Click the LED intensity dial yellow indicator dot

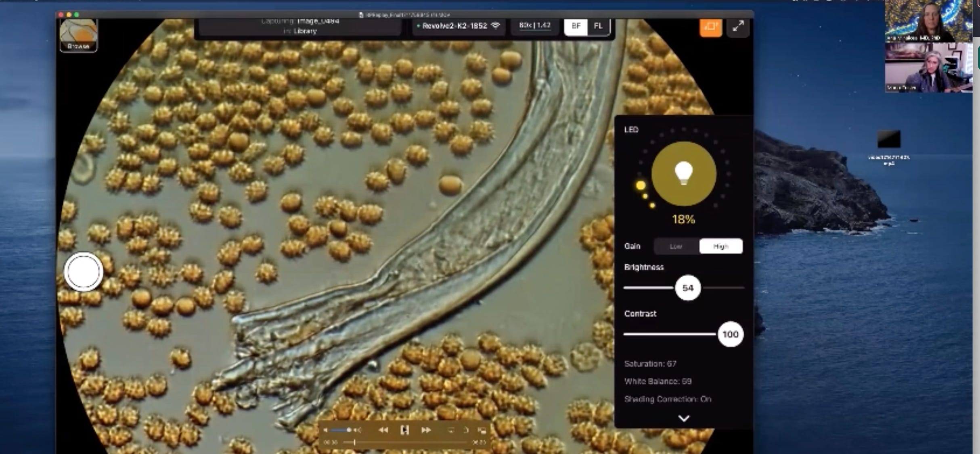point(641,185)
